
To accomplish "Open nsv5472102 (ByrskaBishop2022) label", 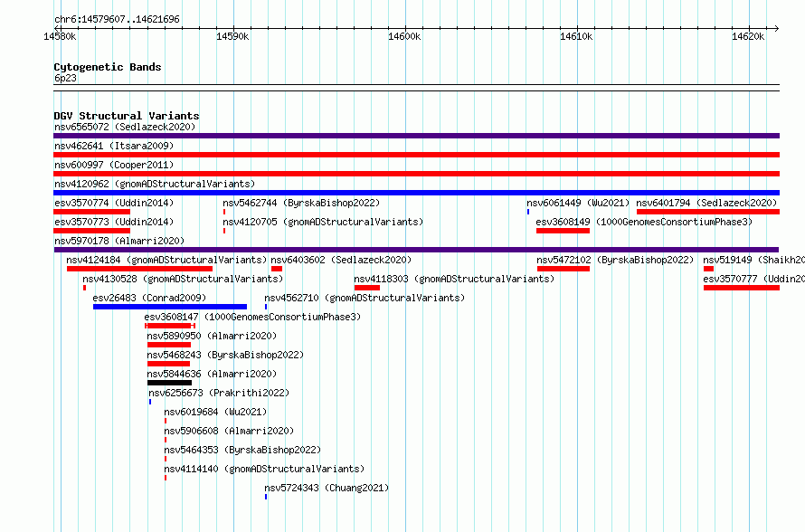I will pos(615,260).
